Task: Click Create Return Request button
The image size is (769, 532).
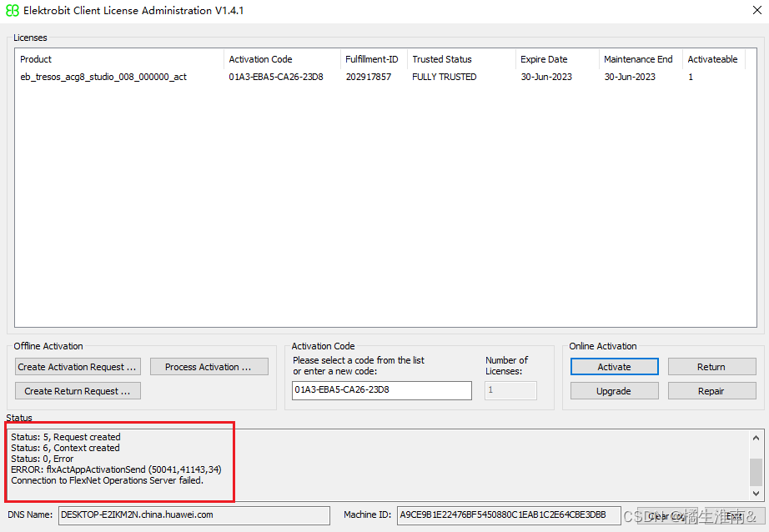Action: pyautogui.click(x=78, y=391)
